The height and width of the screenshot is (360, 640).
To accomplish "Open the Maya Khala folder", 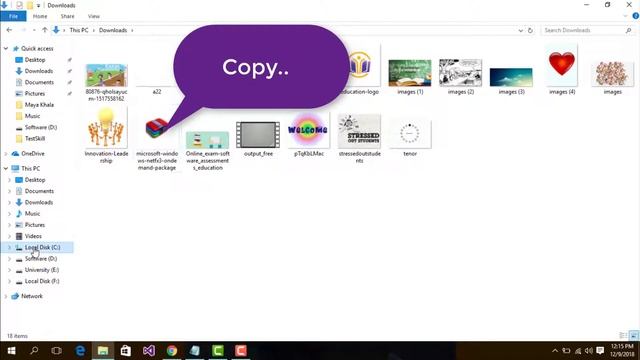I will click(x=39, y=105).
